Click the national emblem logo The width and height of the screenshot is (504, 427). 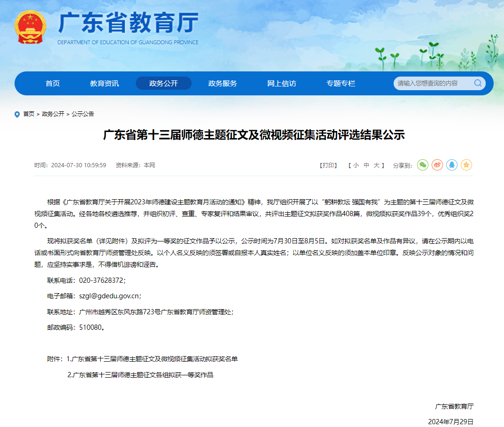(x=29, y=27)
